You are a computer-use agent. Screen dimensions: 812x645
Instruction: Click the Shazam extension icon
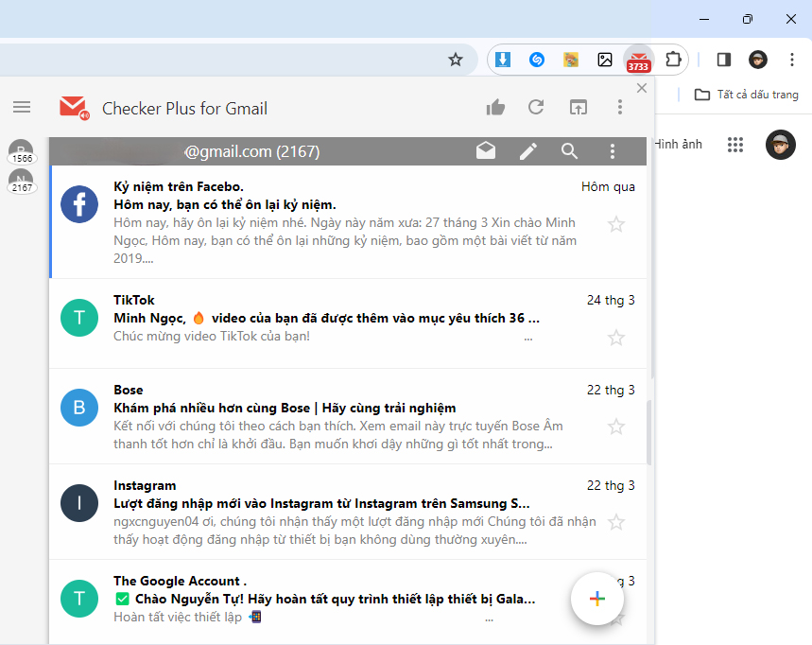(537, 60)
